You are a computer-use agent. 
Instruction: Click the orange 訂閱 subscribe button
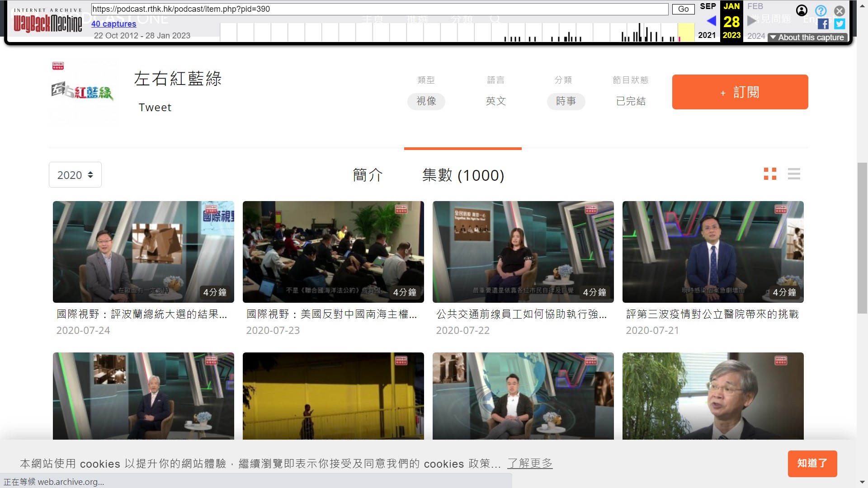pos(740,92)
